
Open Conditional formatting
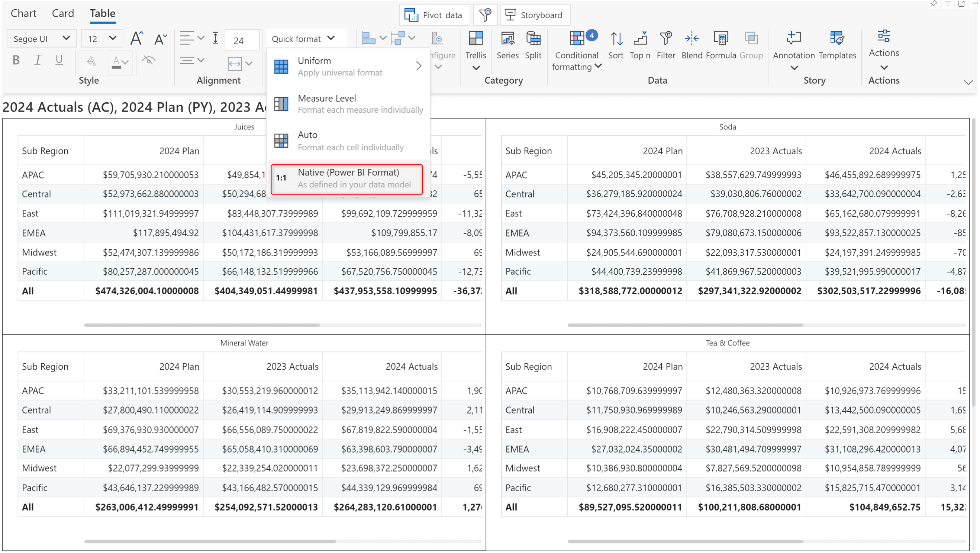point(577,51)
